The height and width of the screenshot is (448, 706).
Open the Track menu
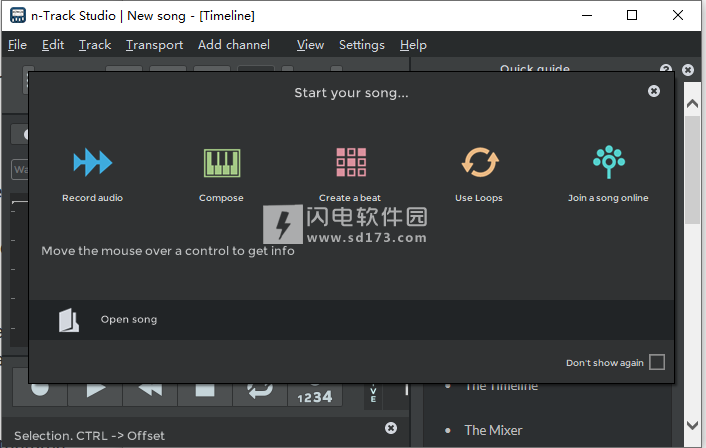click(x=95, y=45)
